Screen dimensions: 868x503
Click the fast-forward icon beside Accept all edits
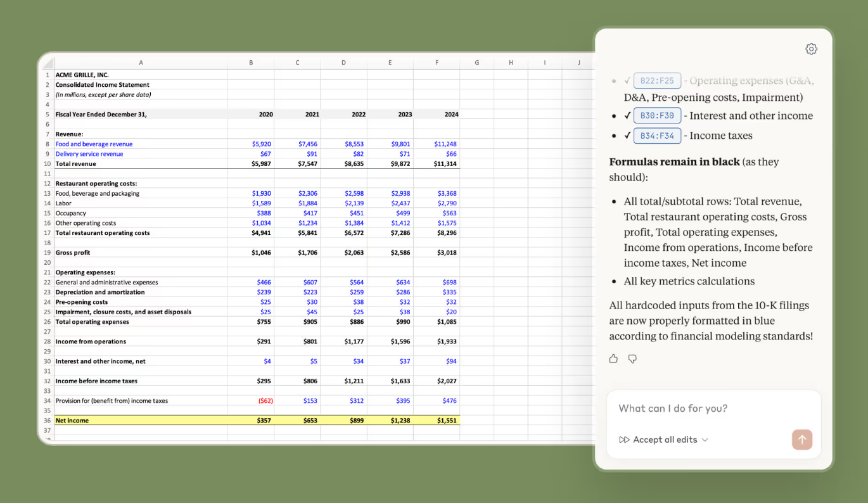[x=624, y=440]
